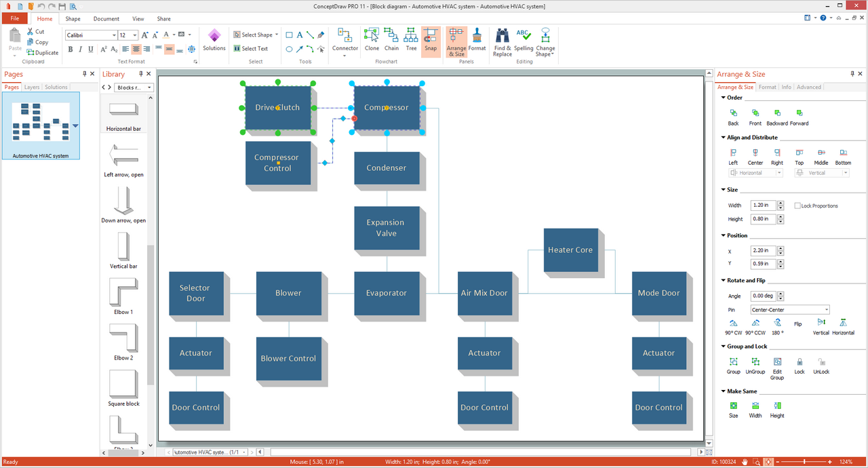Screen dimensions: 868x468
Task: Collapse the Align and Distribute section
Action: (723, 138)
